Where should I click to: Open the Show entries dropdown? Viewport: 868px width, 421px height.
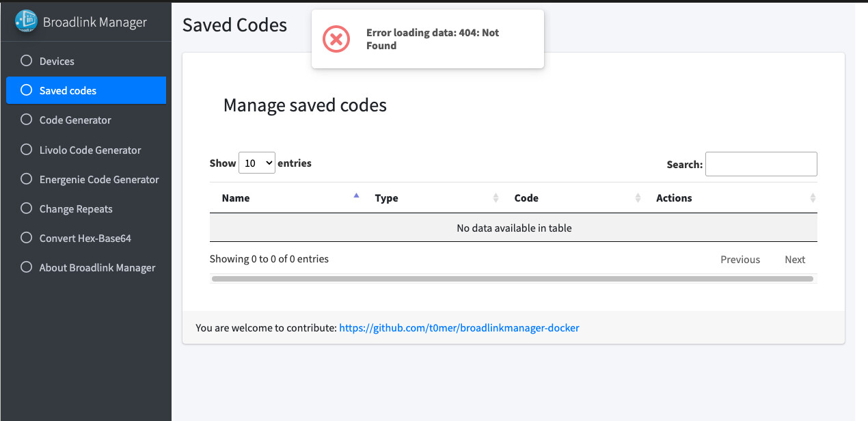pyautogui.click(x=256, y=163)
